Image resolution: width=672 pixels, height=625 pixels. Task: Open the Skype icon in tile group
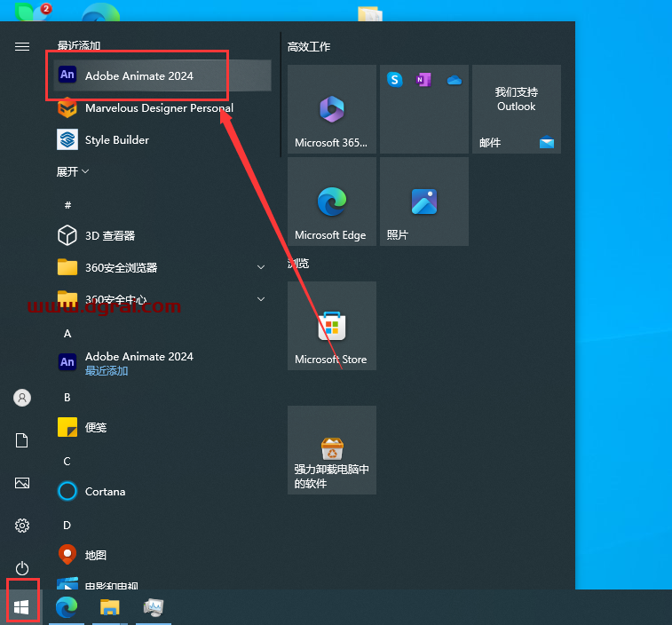pos(395,80)
